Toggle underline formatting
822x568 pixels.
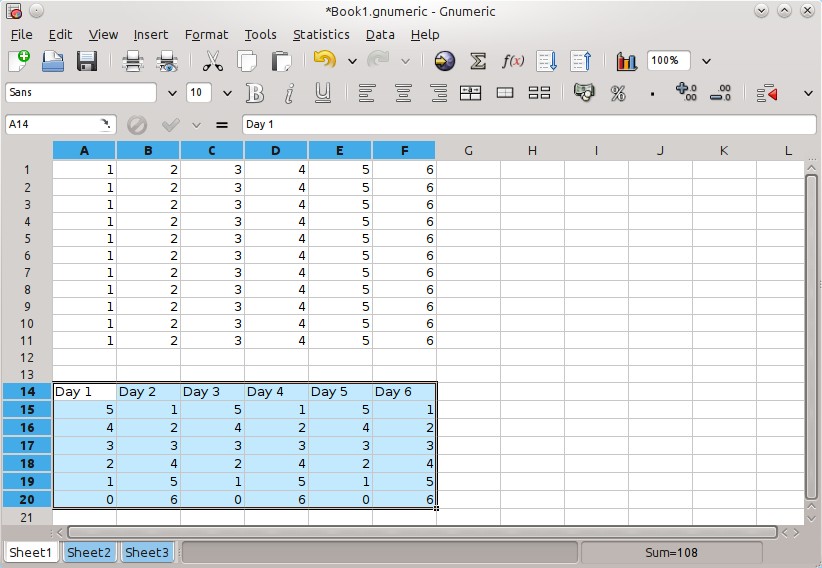pos(322,93)
